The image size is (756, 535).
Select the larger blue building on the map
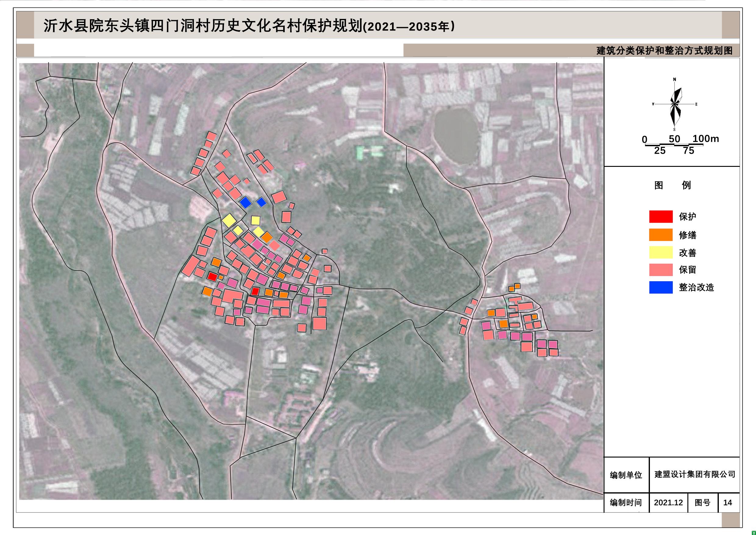coord(246,202)
